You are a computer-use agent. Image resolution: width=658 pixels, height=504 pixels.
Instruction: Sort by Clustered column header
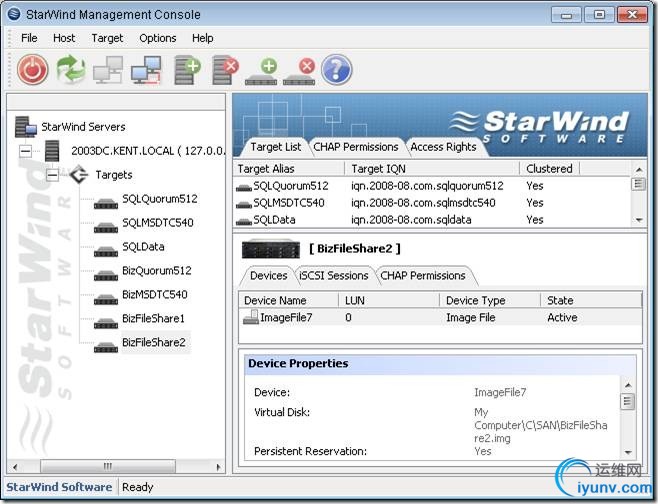pos(550,169)
